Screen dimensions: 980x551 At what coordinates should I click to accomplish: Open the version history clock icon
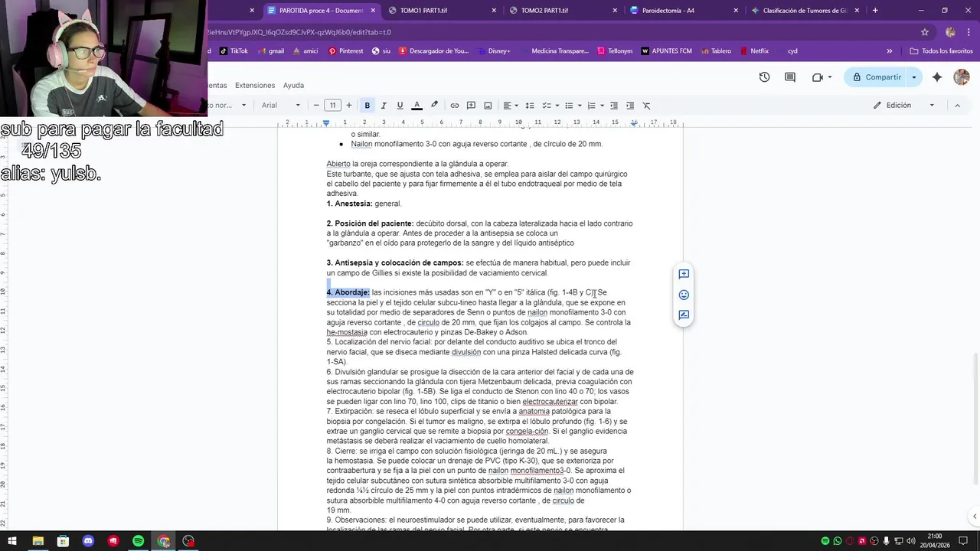[764, 77]
